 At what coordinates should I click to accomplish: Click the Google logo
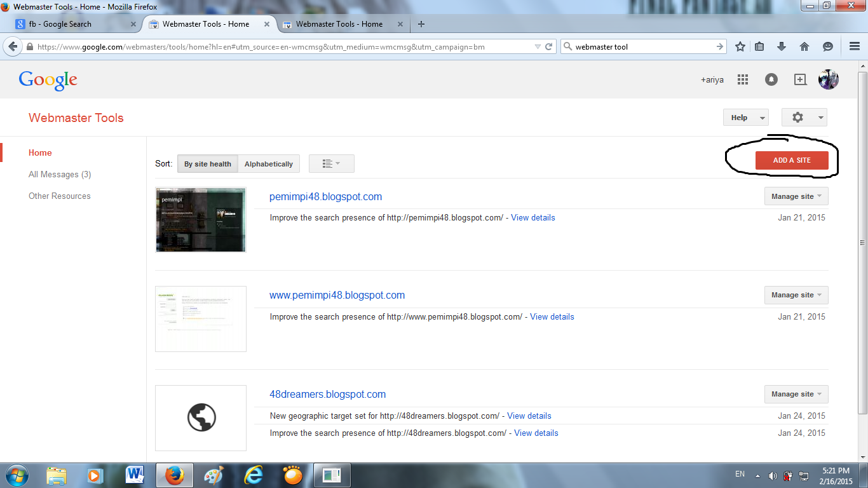pos(48,80)
